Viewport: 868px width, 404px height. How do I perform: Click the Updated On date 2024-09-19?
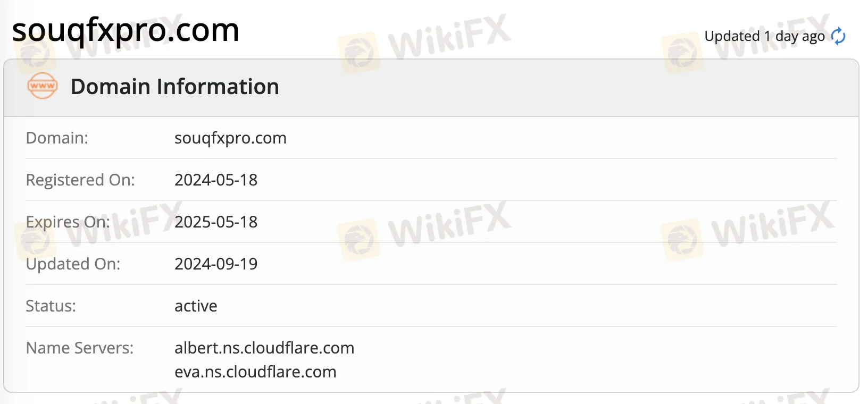click(216, 264)
